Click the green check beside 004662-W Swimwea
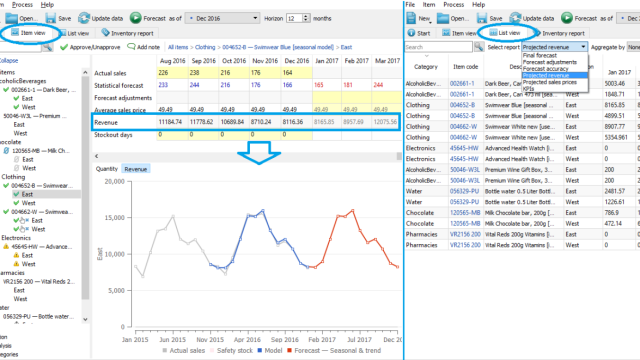 tap(6, 212)
